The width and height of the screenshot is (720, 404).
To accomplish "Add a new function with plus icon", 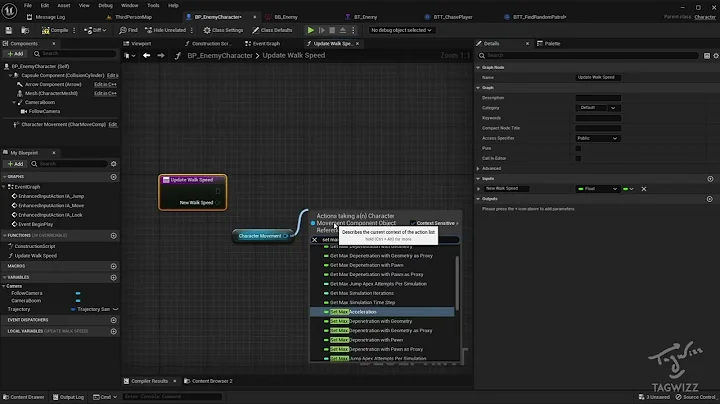I will (x=113, y=236).
